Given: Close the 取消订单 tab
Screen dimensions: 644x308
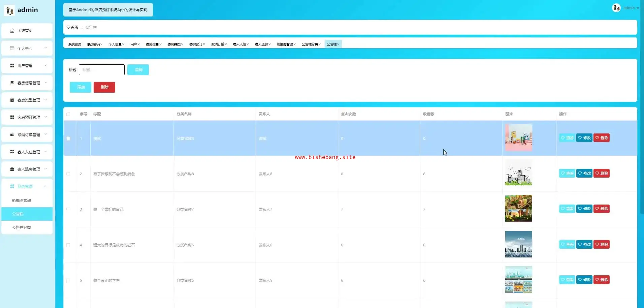Looking at the screenshot, I should pyautogui.click(x=226, y=44).
